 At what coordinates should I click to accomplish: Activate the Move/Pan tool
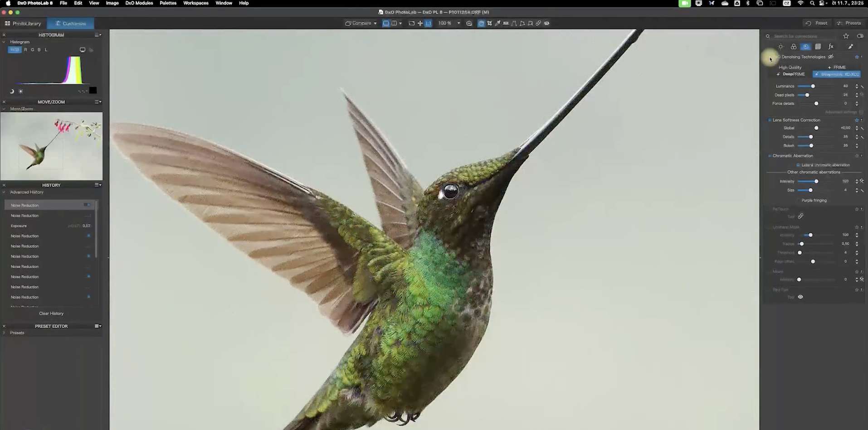pos(420,23)
